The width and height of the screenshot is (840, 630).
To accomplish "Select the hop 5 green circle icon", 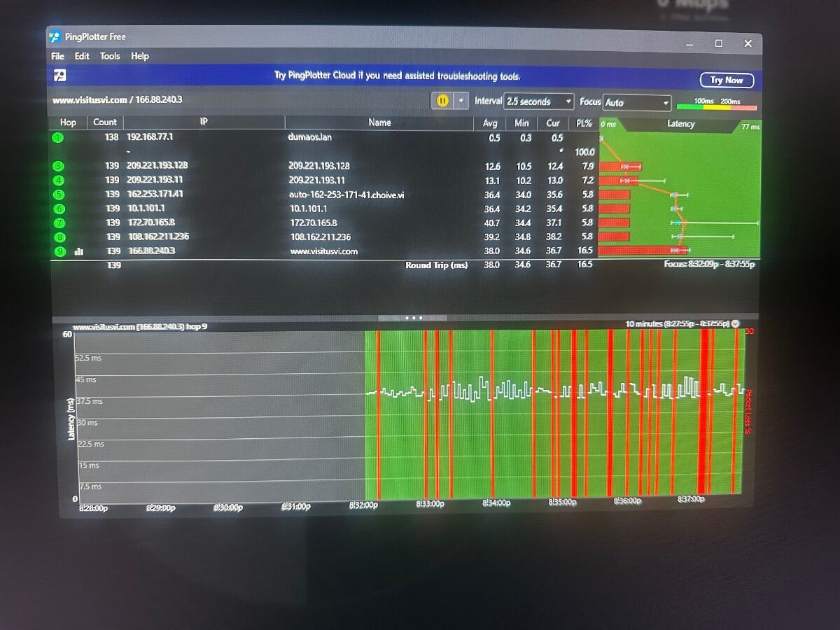I will (58, 195).
